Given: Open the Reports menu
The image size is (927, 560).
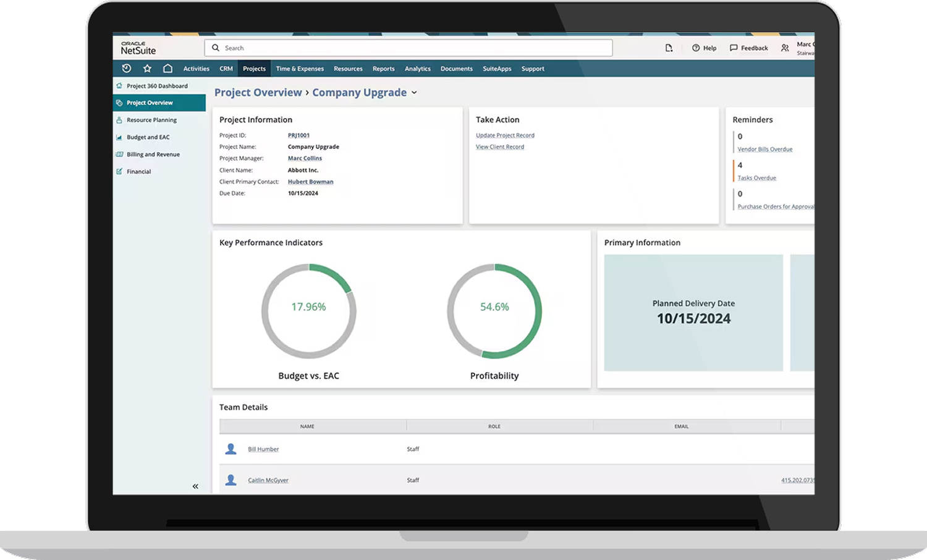Looking at the screenshot, I should click(383, 69).
